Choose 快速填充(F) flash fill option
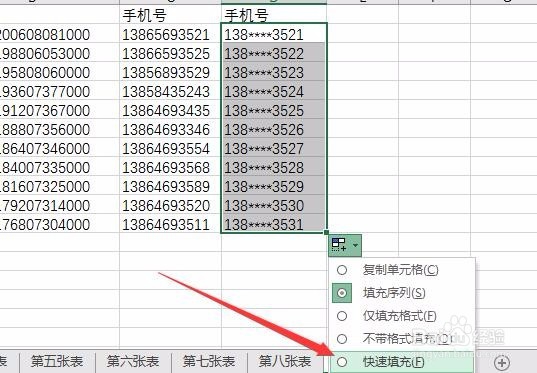Viewport: 537px width, 373px height. point(402,362)
